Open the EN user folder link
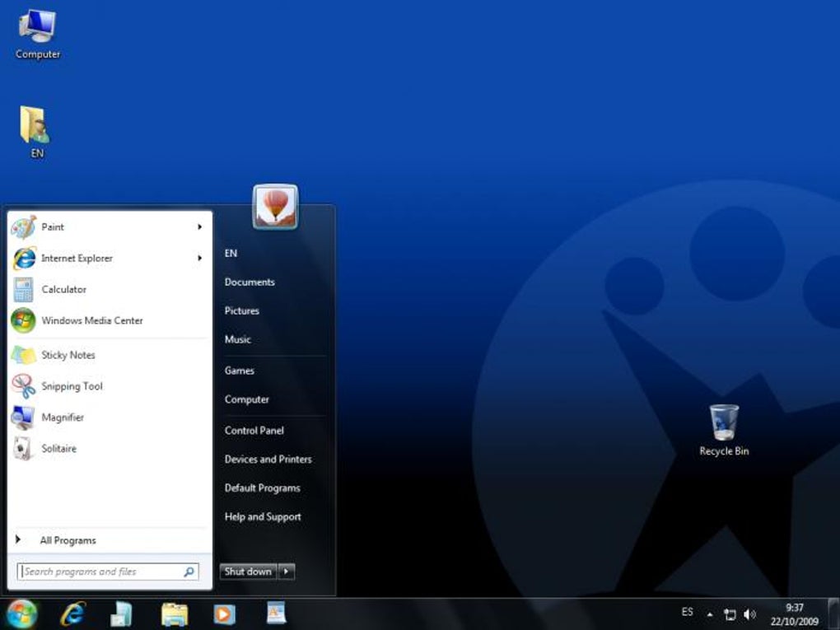 [231, 254]
